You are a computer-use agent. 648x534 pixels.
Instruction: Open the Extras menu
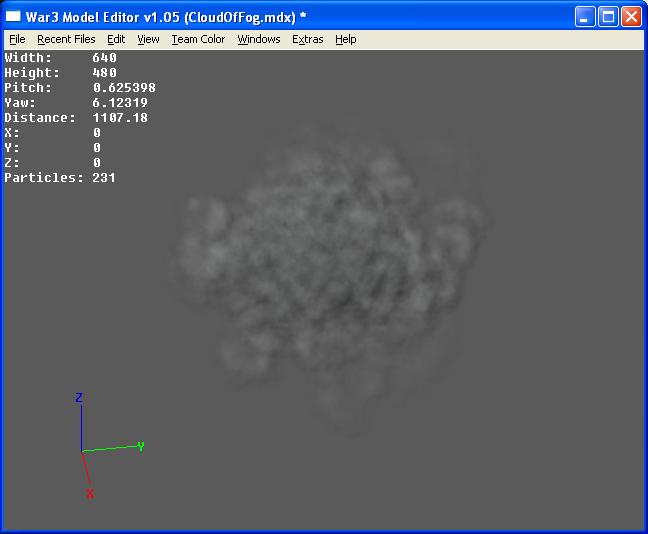coord(307,39)
